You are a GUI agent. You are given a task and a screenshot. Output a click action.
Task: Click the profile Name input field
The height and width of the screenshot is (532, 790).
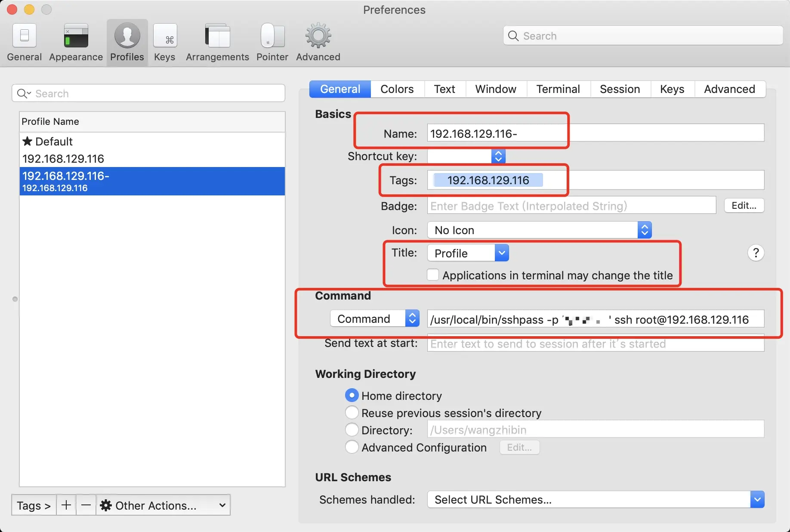click(x=596, y=133)
